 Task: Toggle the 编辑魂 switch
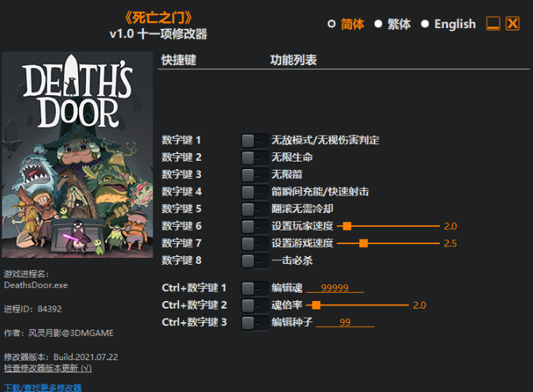[x=255, y=288]
